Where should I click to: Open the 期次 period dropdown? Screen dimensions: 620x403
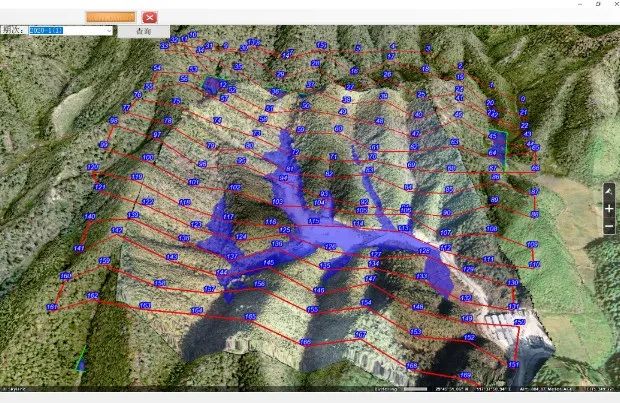(72, 31)
